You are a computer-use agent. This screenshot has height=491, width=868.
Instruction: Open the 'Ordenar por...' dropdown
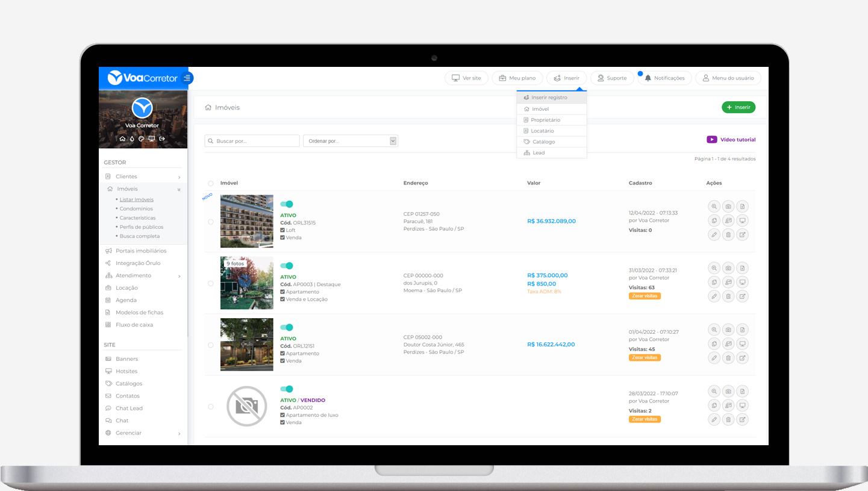coord(350,141)
